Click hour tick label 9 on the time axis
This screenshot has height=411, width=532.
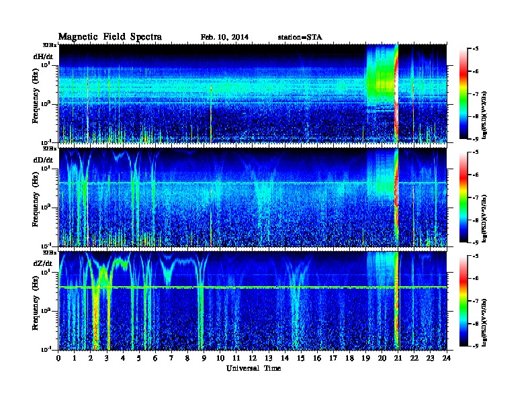[x=204, y=358]
